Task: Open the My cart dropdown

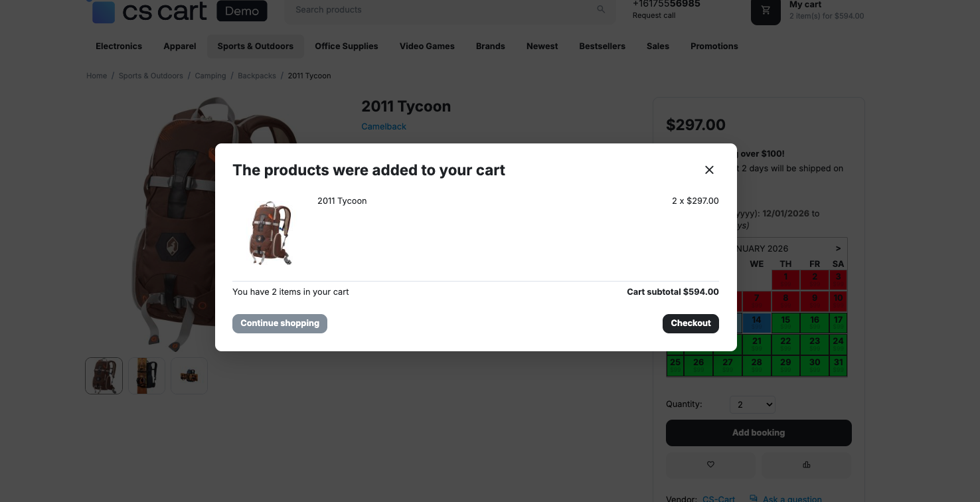Action: 826,10
